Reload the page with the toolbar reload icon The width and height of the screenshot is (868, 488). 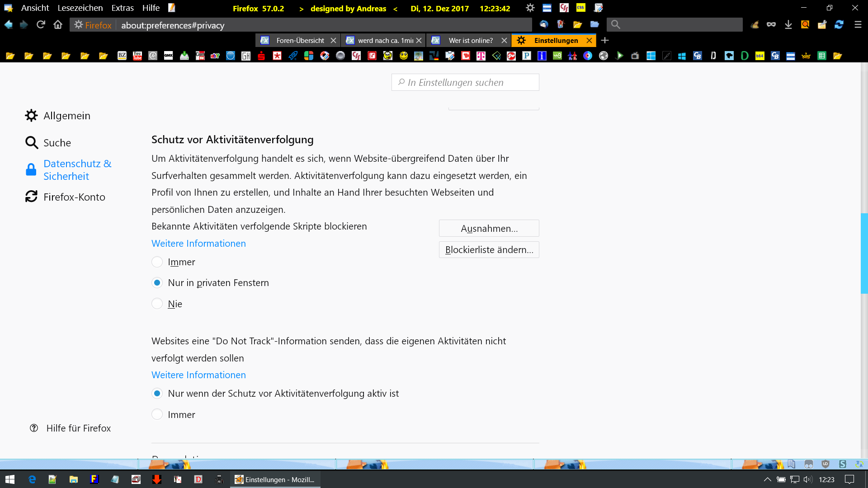pos(41,25)
